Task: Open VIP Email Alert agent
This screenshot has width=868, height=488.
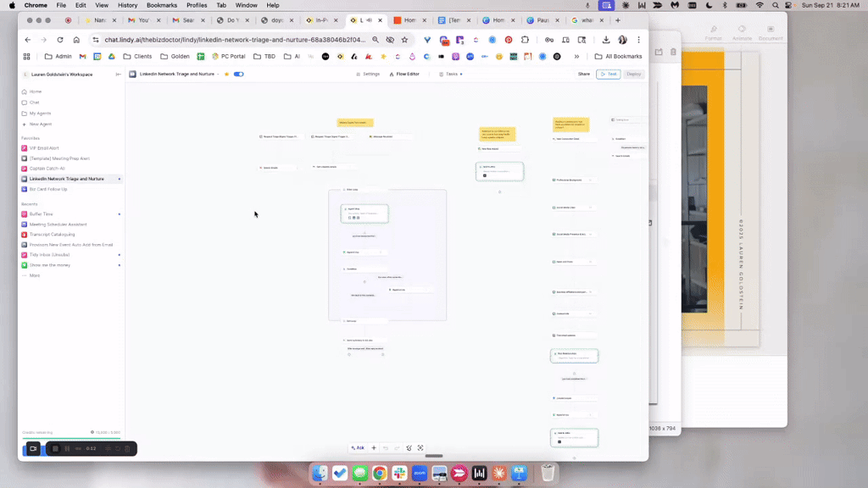Action: tap(44, 148)
